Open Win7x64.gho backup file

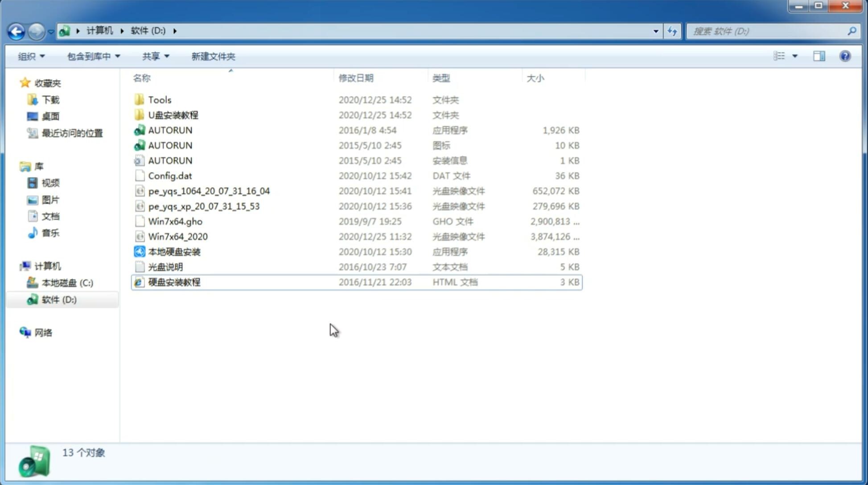pos(176,221)
